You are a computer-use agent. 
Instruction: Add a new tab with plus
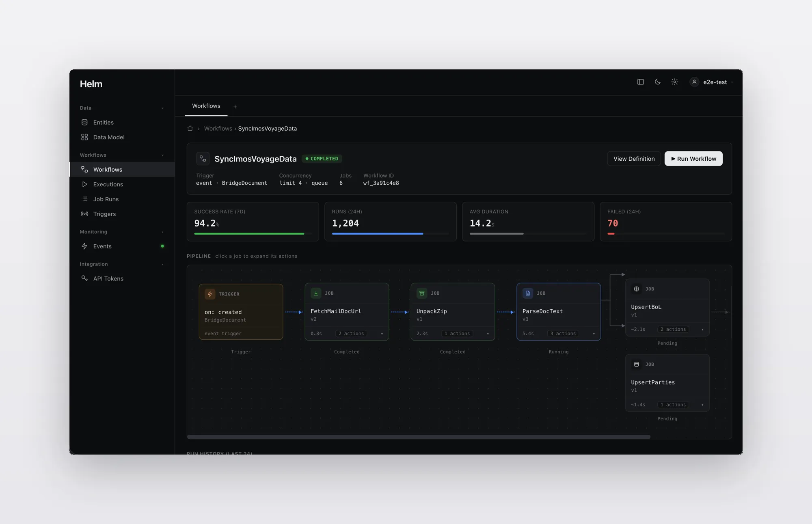click(235, 107)
